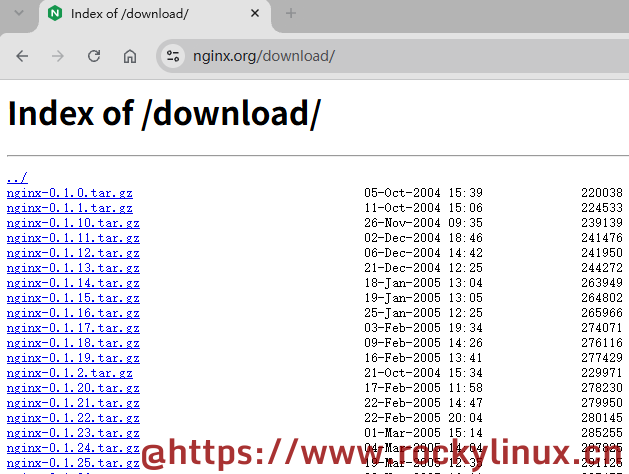Click the file size 229971
This screenshot has width=629, height=474.
point(602,373)
